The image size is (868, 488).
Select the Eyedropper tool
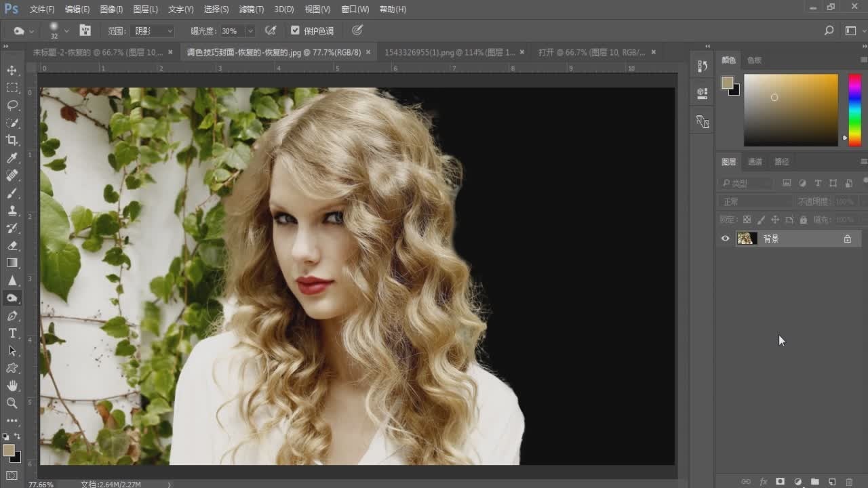12,158
